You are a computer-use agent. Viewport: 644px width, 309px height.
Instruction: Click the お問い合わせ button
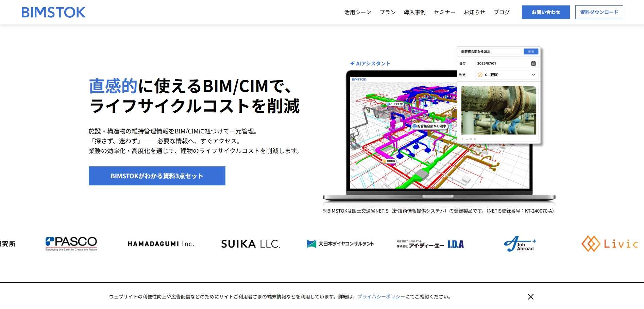click(546, 12)
